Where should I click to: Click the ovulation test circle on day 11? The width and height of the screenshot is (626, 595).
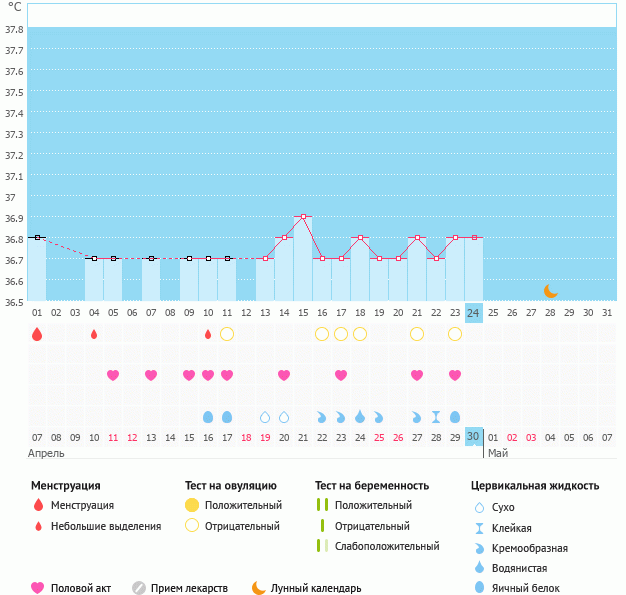click(227, 334)
